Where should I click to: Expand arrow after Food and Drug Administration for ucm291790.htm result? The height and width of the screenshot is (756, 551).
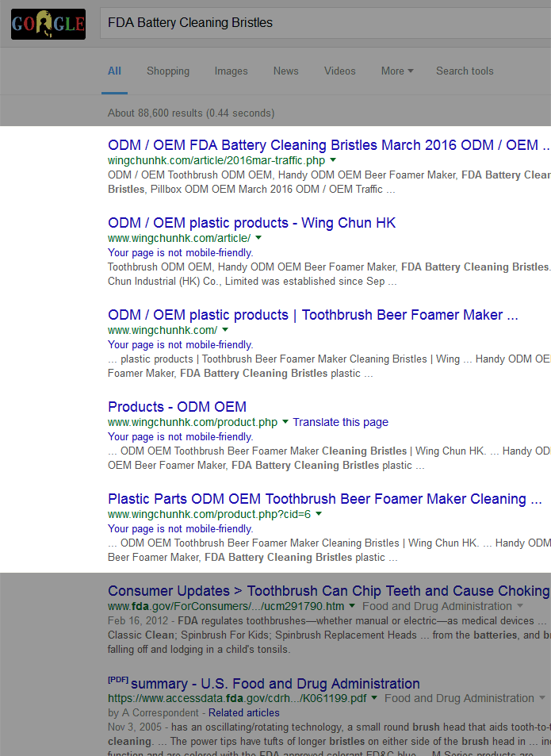pos(520,605)
